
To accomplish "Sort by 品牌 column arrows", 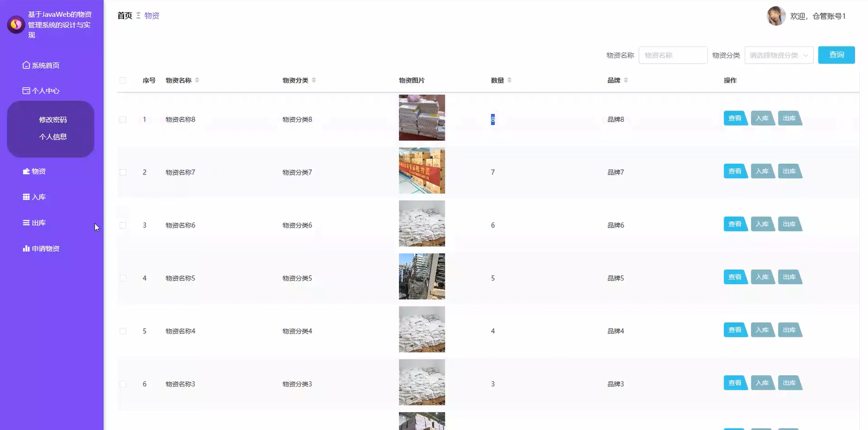I will [x=626, y=80].
